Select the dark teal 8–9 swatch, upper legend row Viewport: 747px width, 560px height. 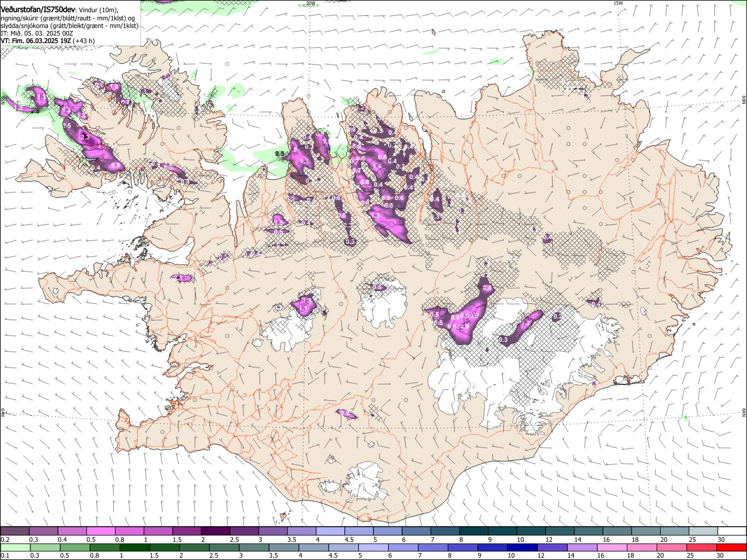click(474, 531)
